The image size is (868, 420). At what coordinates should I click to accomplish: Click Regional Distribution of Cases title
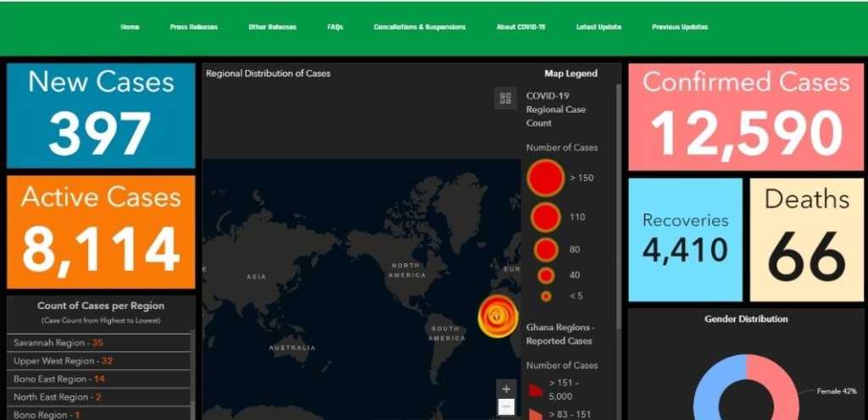[x=268, y=74]
